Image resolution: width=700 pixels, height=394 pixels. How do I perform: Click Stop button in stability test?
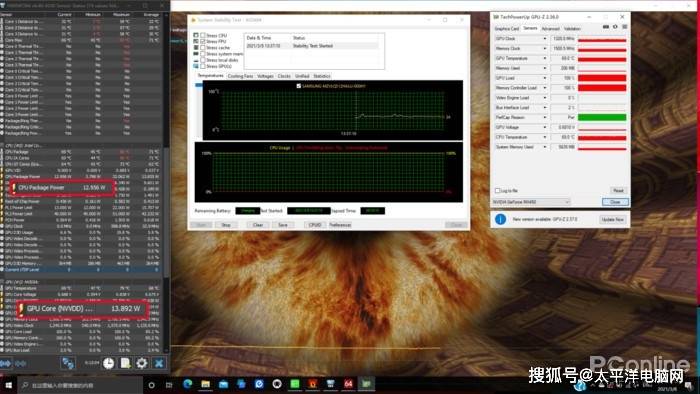coord(226,225)
